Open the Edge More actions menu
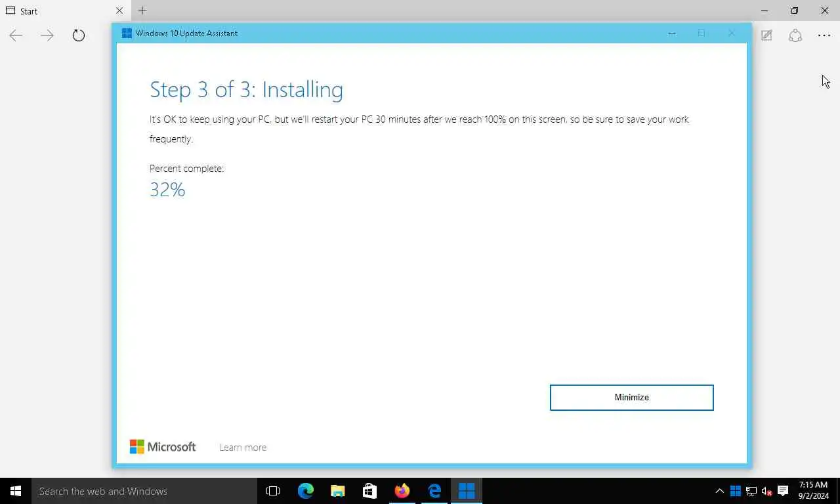Viewport: 840px width, 504px height. (x=824, y=35)
